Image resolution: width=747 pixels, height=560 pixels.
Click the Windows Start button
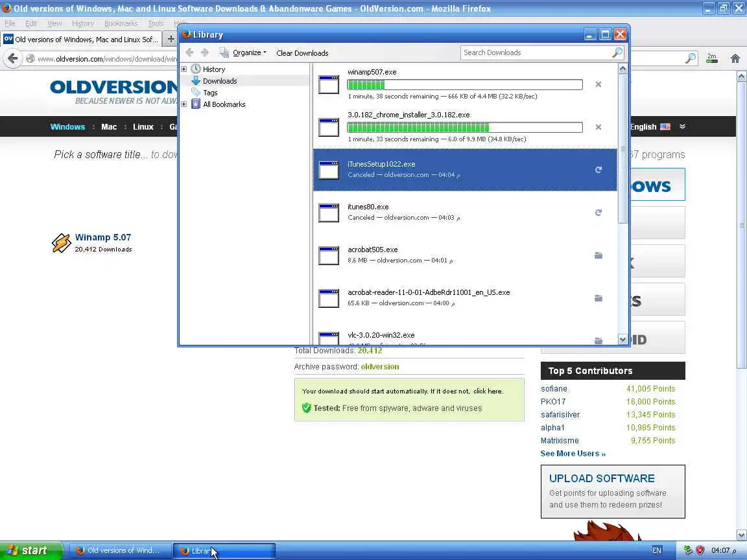pyautogui.click(x=31, y=550)
